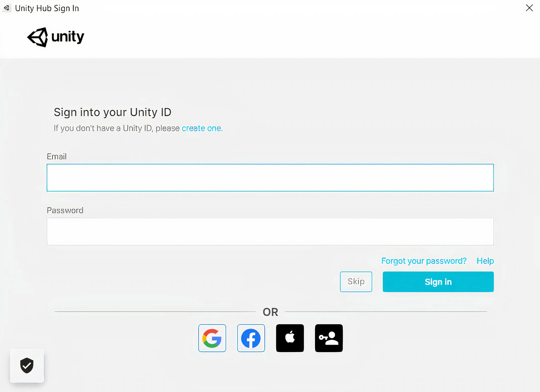Sign in with Google icon
Image resolution: width=540 pixels, height=392 pixels.
click(x=212, y=338)
